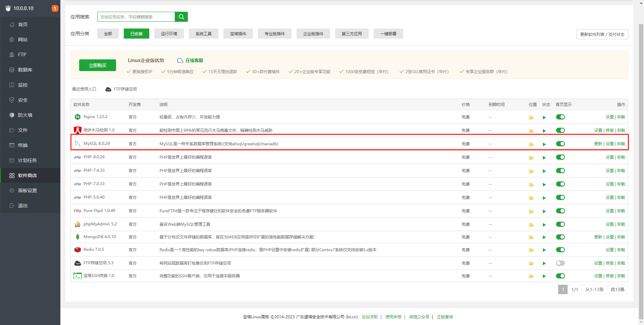Open folder location icon for MySQL 8.0.24

point(531,144)
